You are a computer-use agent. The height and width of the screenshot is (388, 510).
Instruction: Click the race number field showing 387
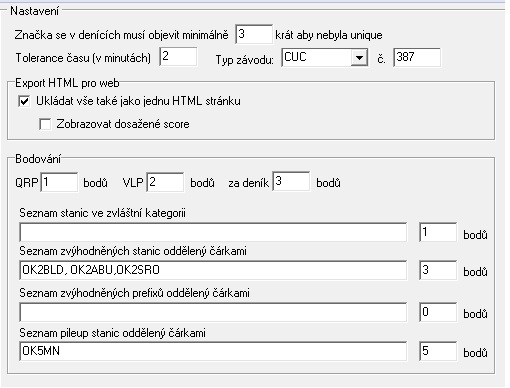pyautogui.click(x=417, y=57)
